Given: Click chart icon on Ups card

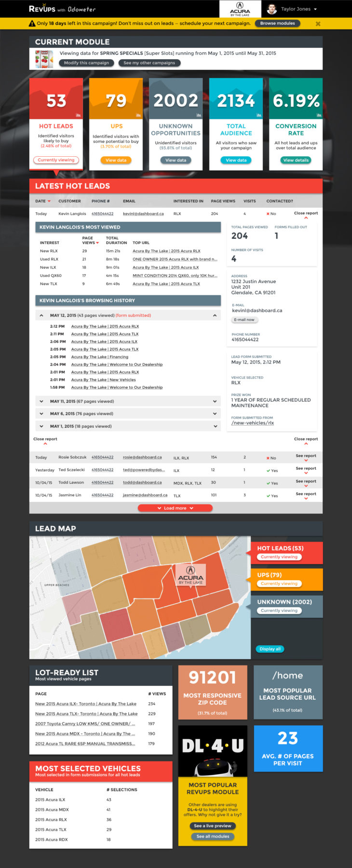Looking at the screenshot, I should 138,115.
